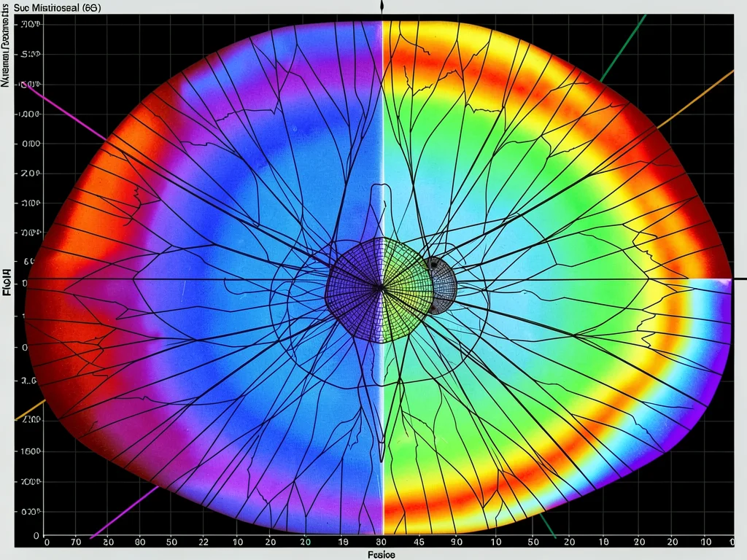Click the magenta line at lower left corner
The image size is (747, 560).
(x=125, y=512)
